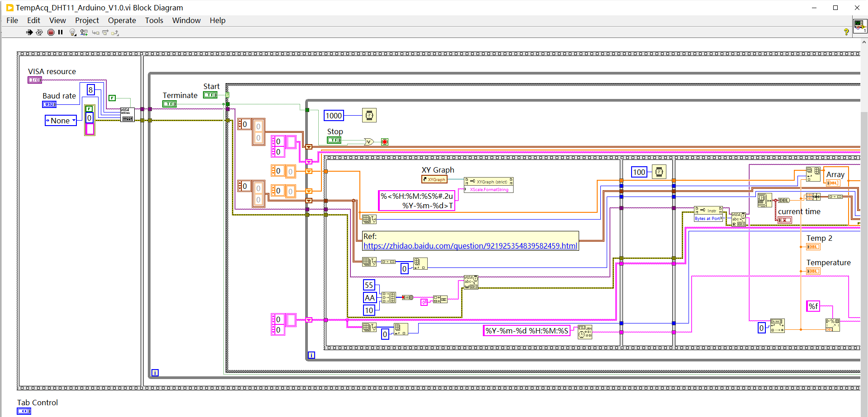Open the zhidao.baidu.com reference link
This screenshot has height=417, width=868.
(x=470, y=246)
